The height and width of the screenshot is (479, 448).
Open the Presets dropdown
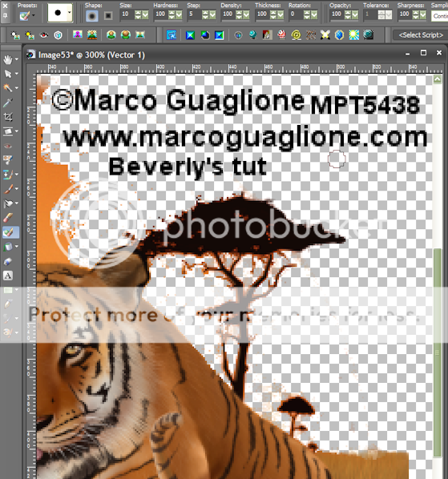pos(26,15)
